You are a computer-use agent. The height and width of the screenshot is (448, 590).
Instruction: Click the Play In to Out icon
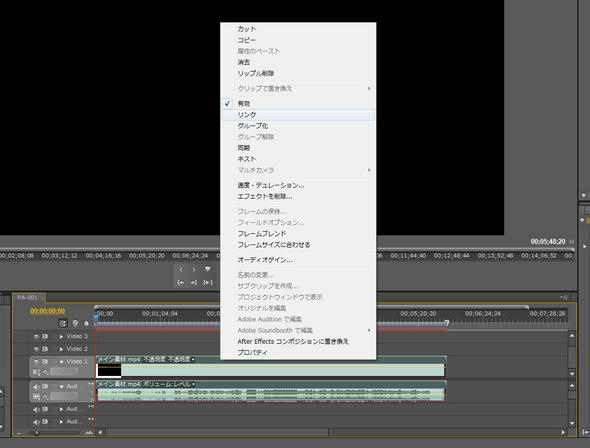(x=208, y=282)
